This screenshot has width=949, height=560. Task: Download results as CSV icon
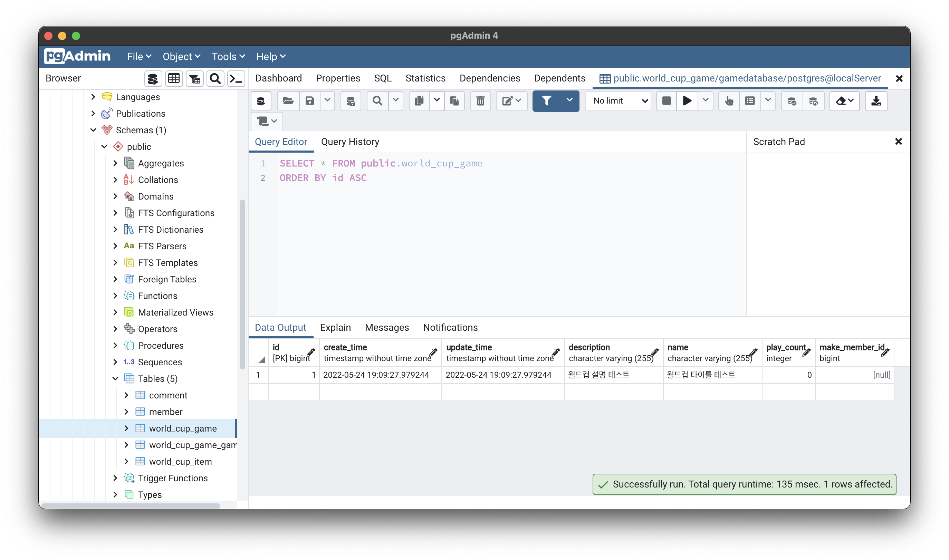[876, 101]
